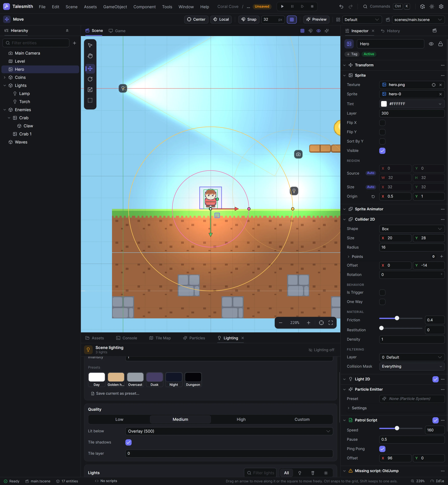
Task: Uncheck the Tile shadows checkbox
Action: (128, 442)
